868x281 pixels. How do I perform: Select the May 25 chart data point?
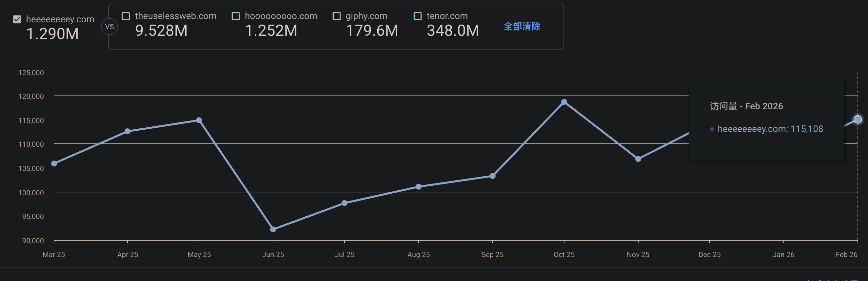[x=199, y=120]
